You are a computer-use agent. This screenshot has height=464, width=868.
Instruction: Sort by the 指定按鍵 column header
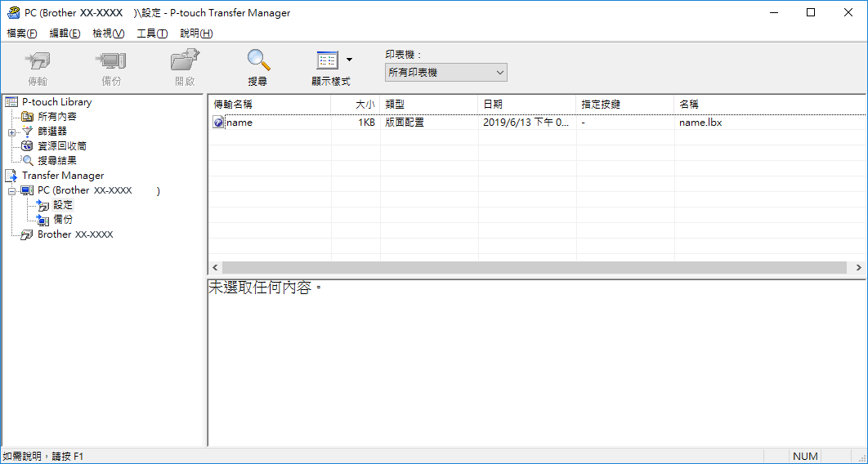click(625, 104)
